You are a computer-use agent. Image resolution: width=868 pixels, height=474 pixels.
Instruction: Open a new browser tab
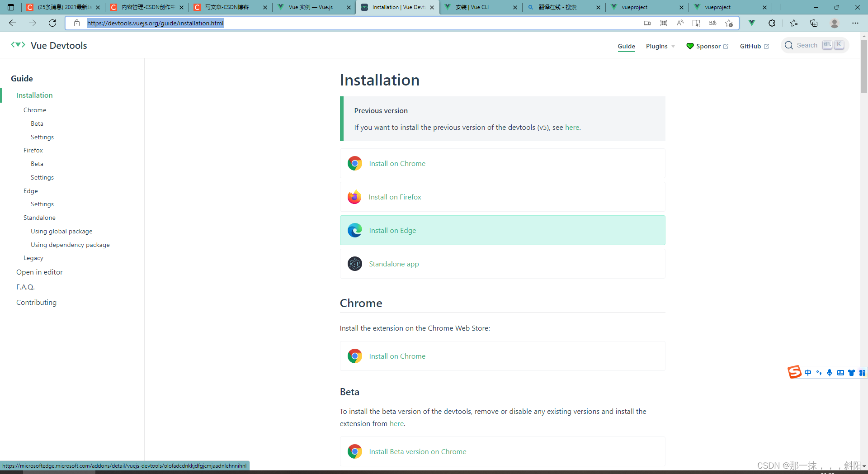point(780,7)
